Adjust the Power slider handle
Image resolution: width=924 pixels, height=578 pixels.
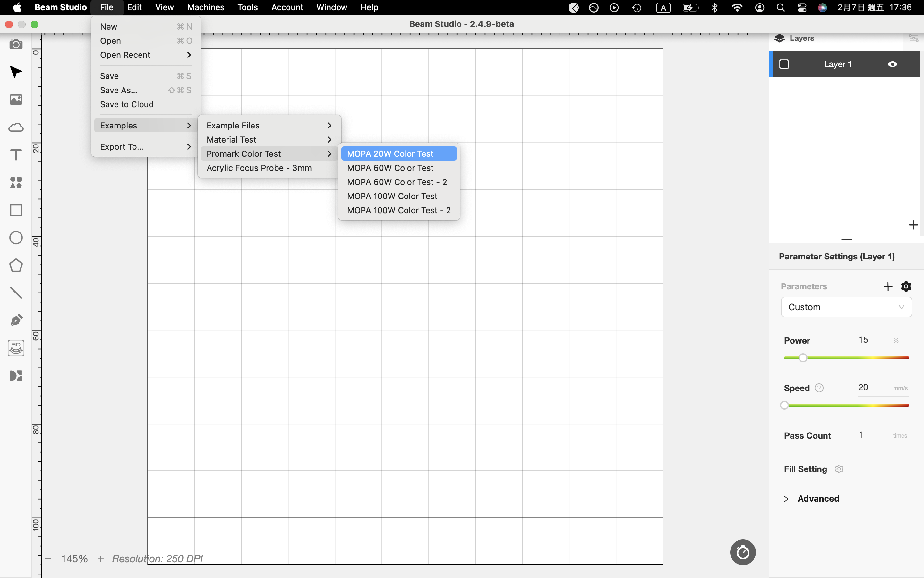pos(803,358)
